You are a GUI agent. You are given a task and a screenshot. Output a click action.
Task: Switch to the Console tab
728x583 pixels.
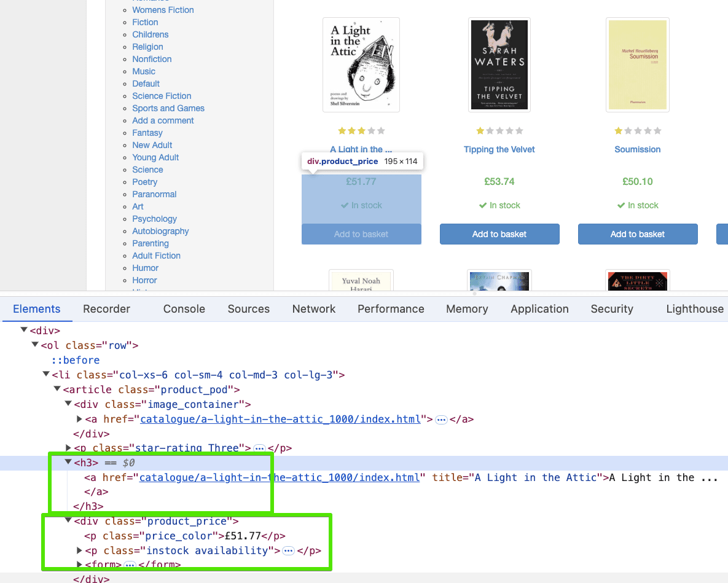click(x=184, y=309)
